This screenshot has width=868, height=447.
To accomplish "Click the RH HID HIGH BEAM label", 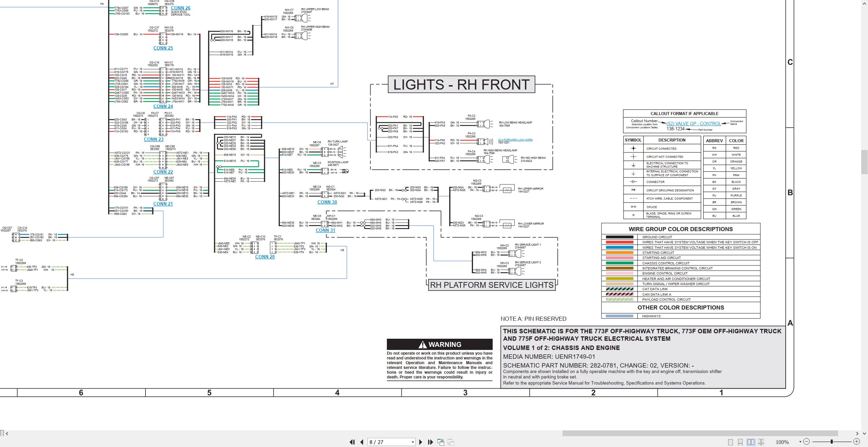I will pyautogui.click(x=533, y=158).
